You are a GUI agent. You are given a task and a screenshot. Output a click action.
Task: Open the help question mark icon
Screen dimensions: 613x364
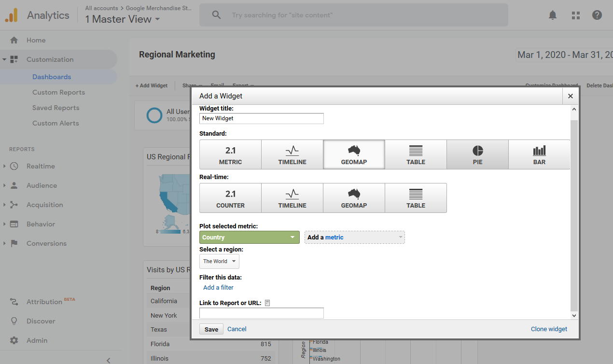597,15
